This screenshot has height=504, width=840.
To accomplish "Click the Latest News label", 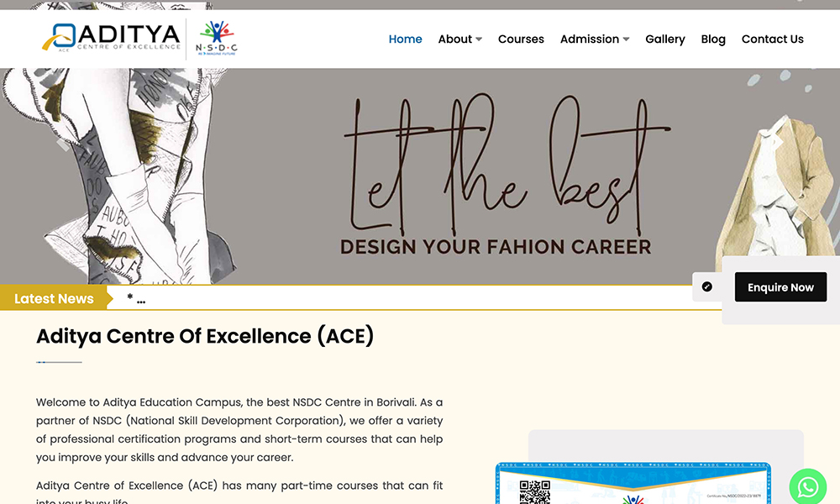I will click(x=54, y=298).
